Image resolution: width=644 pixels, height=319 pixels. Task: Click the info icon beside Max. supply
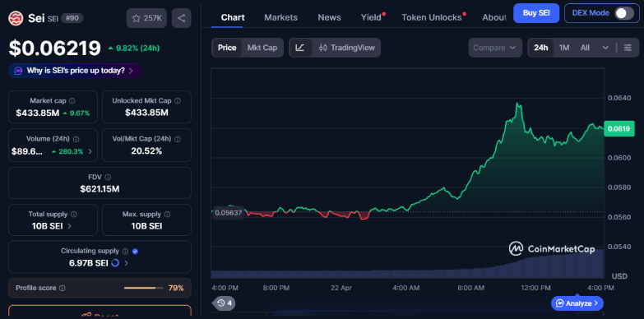pyautogui.click(x=168, y=215)
